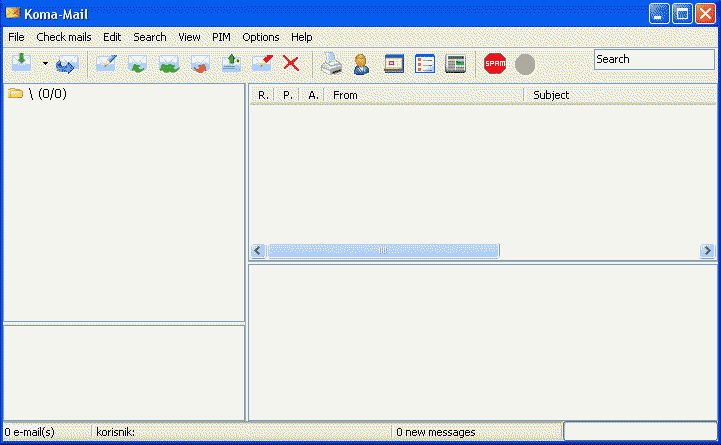
Task: Click the gray circle status icon
Action: pos(525,64)
